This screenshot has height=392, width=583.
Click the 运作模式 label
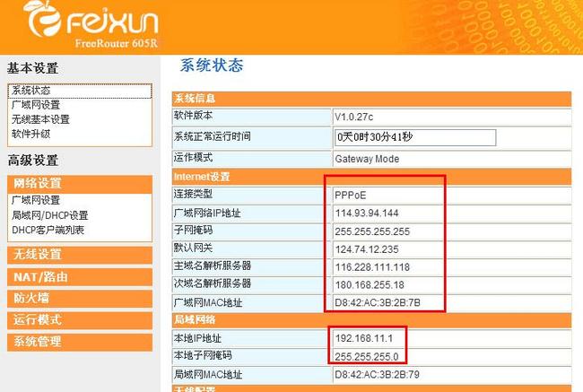click(193, 157)
